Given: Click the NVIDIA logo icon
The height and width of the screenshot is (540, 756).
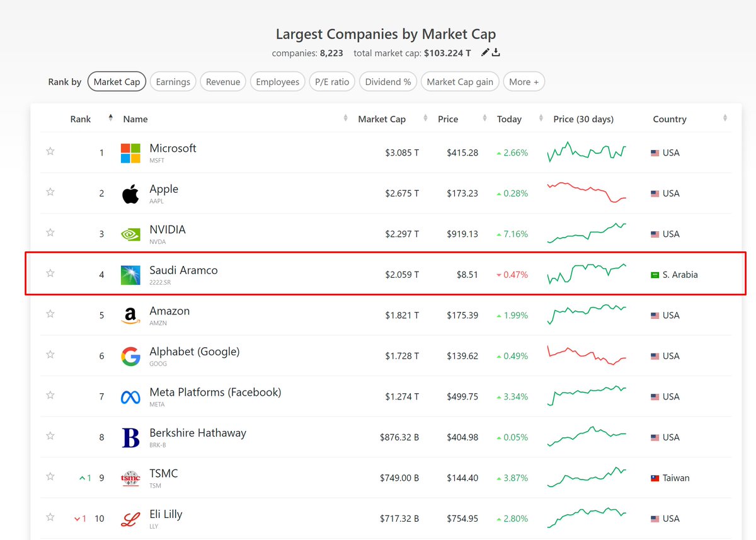Looking at the screenshot, I should [130, 234].
